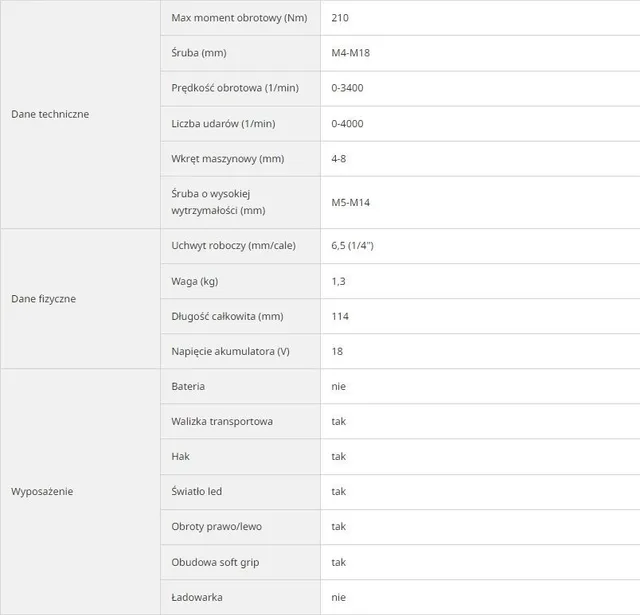Select the value M4-M18

pyautogui.click(x=351, y=53)
